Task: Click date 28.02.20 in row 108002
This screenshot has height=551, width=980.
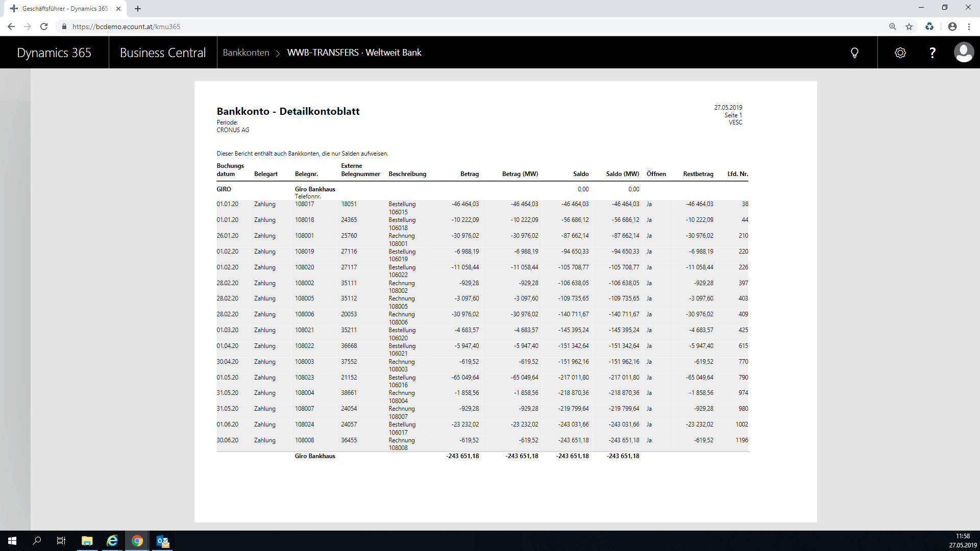Action: 228,283
